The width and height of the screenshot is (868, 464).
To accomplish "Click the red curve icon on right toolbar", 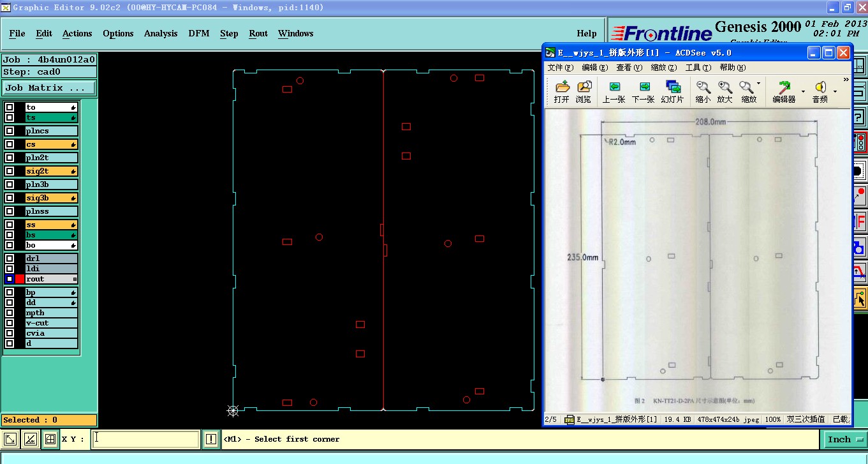I will point(860,273).
